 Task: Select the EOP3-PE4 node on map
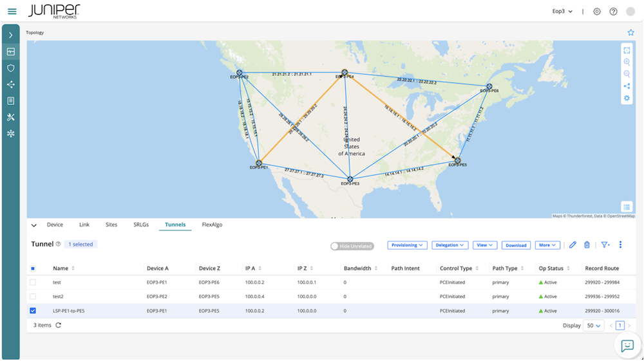tap(345, 73)
